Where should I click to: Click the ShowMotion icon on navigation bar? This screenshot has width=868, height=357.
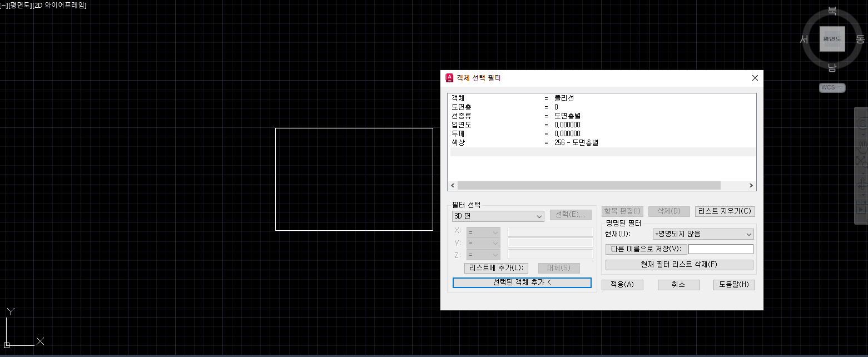[x=862, y=208]
